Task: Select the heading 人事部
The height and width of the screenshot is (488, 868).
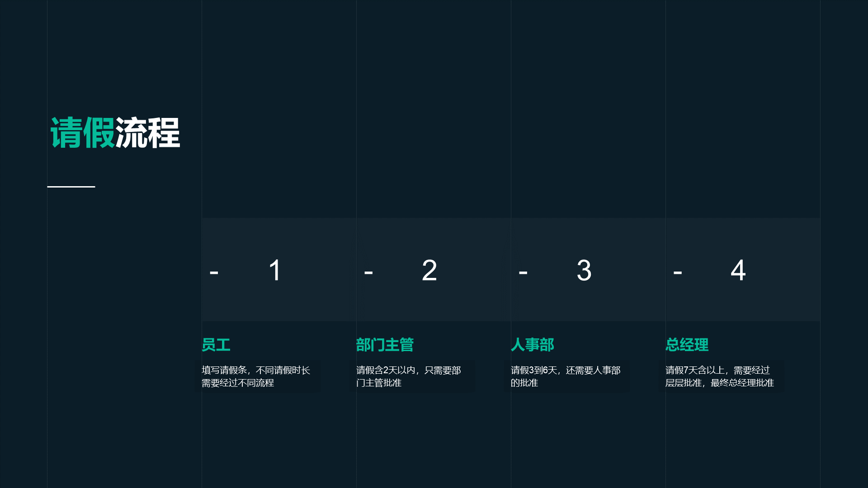Action: coord(533,345)
